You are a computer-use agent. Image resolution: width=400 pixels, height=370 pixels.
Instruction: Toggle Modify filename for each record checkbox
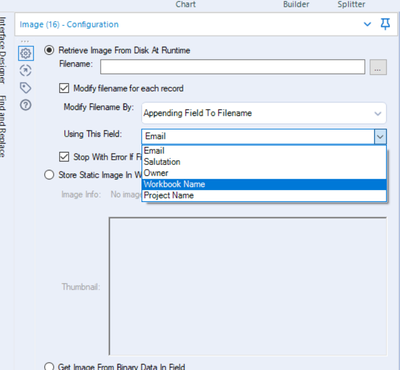tap(64, 88)
